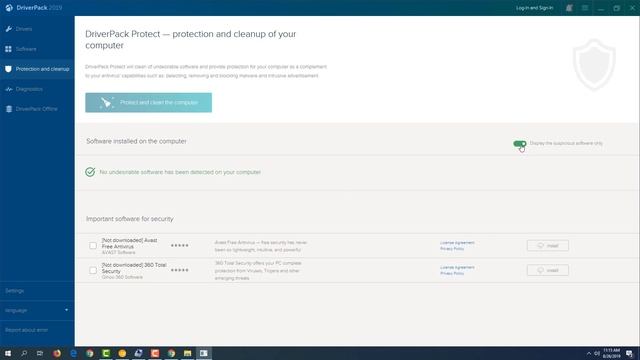
Task: Click the DriverPack logo in title bar
Action: [x=9, y=8]
